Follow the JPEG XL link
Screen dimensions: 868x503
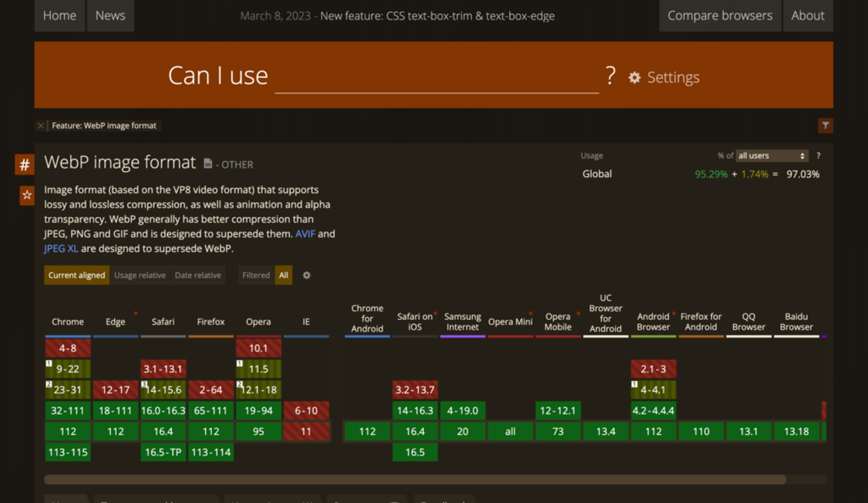pos(61,248)
